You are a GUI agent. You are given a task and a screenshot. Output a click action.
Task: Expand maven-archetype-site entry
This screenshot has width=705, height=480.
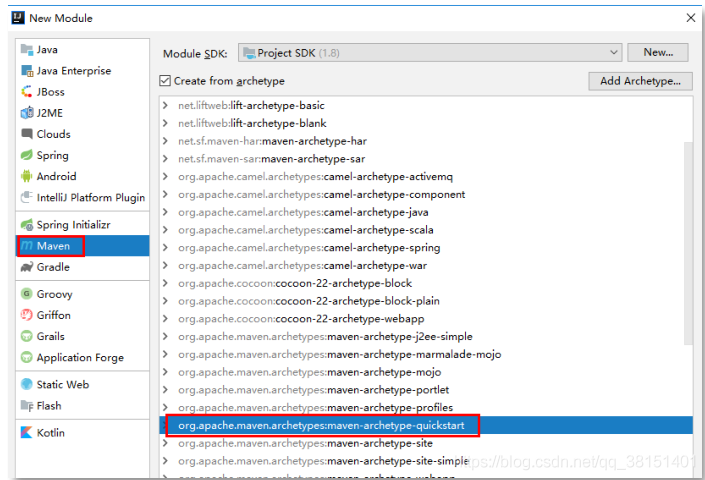(165, 443)
